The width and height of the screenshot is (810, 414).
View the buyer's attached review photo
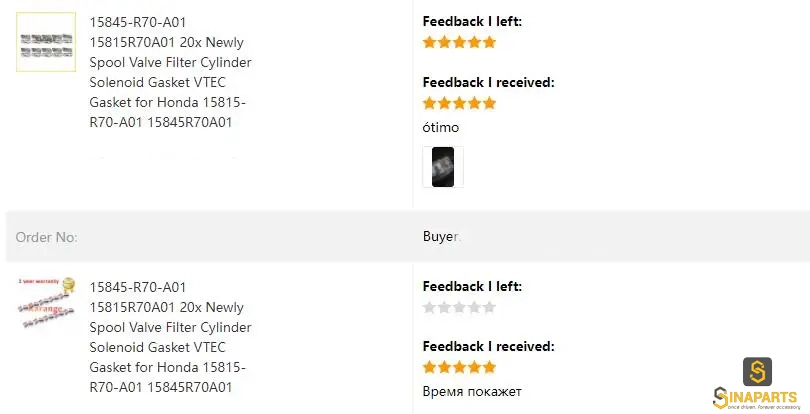[x=443, y=167]
